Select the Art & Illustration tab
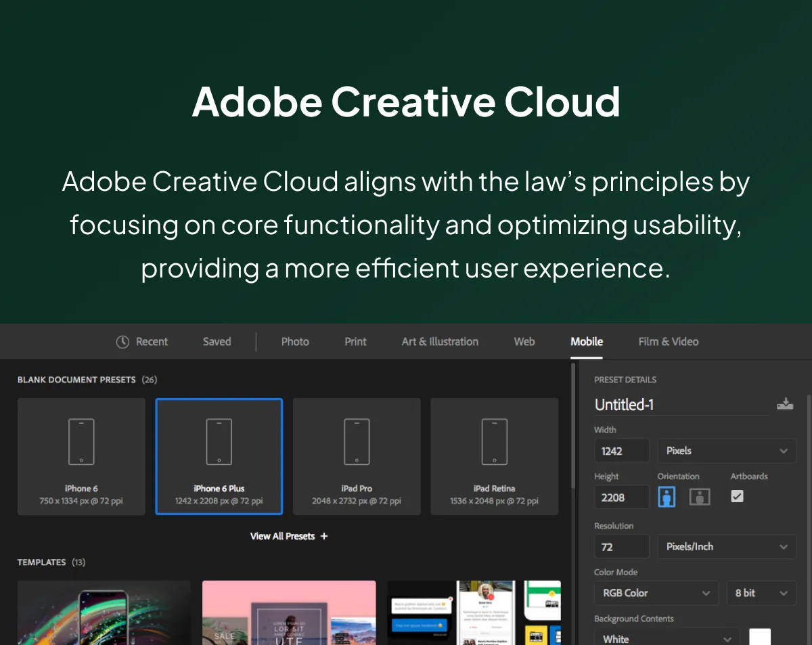Viewport: 812px width, 645px height. coord(440,342)
